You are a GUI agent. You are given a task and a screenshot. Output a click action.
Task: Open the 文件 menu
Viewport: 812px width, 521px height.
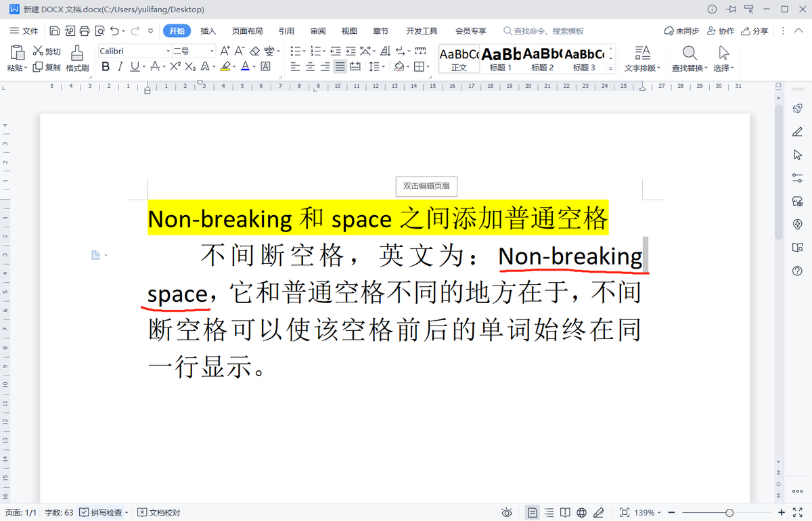25,31
